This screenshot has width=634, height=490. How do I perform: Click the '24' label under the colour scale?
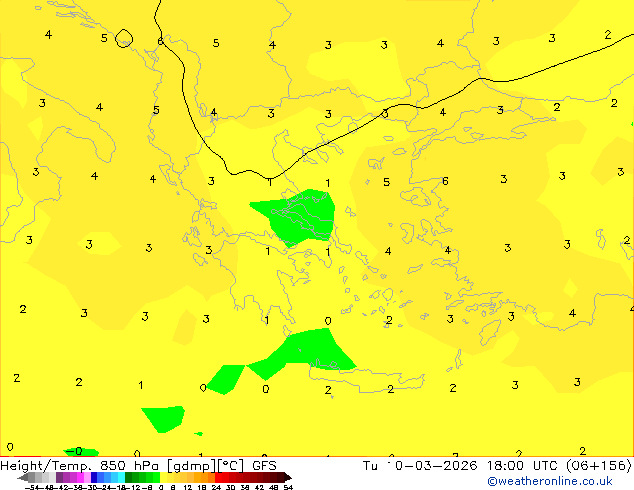point(216,487)
